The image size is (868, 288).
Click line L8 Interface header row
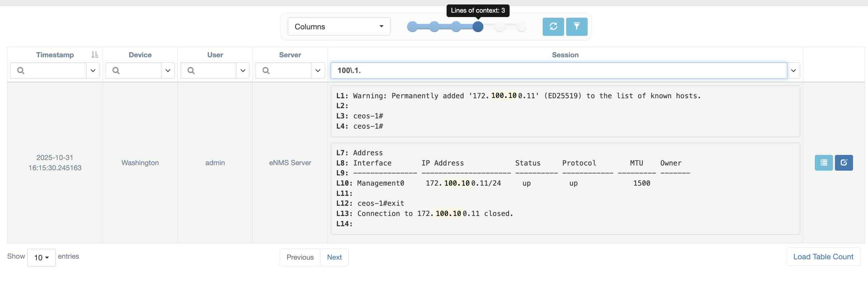pos(509,163)
